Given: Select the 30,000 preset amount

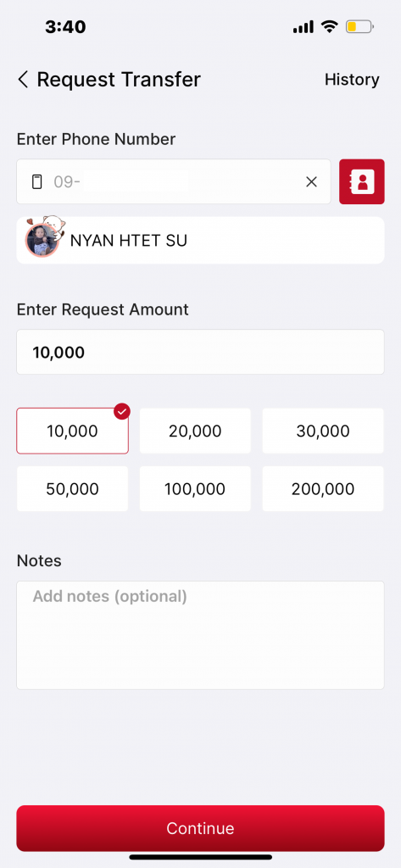Looking at the screenshot, I should [323, 431].
